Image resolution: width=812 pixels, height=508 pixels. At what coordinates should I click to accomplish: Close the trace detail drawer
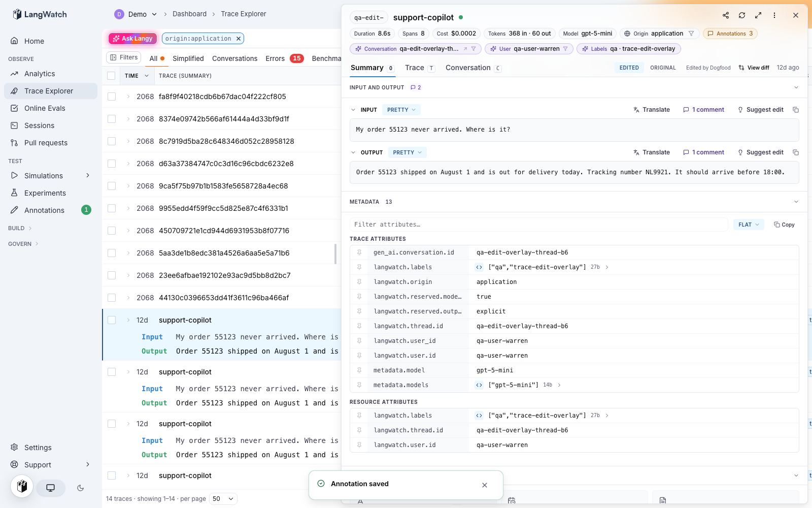[796, 15]
